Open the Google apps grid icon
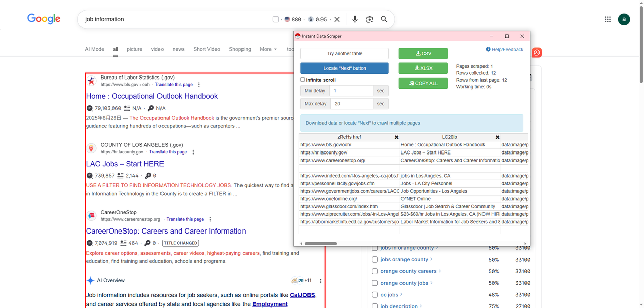 (608, 19)
